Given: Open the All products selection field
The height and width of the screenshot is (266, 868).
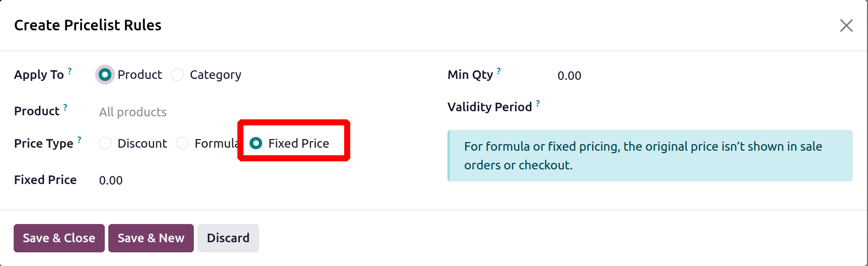Looking at the screenshot, I should tap(202, 112).
